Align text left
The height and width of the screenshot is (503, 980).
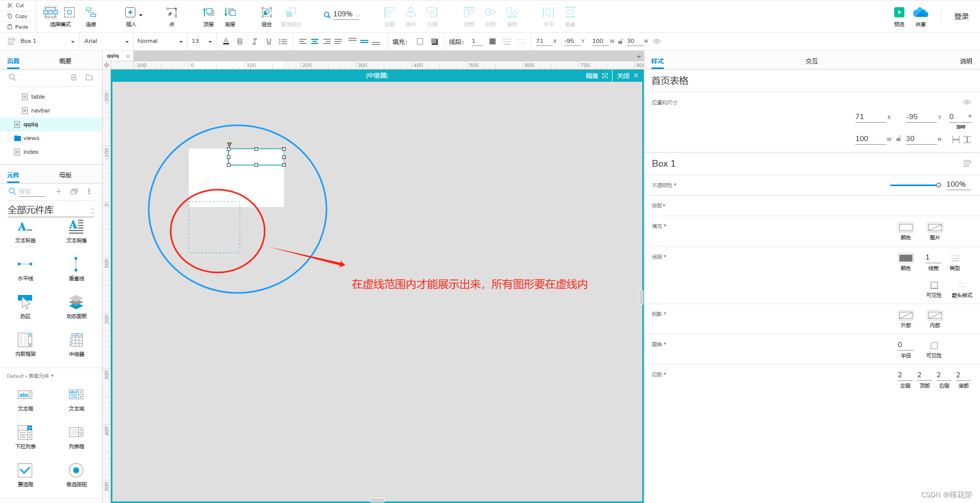point(303,41)
